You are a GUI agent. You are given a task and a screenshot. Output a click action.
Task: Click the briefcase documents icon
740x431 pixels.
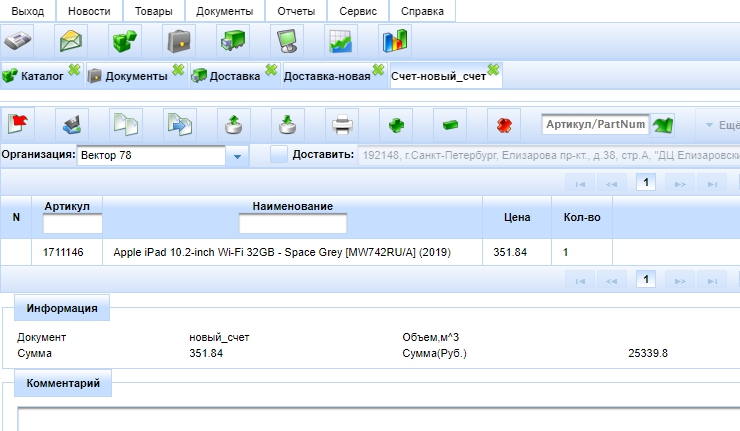[x=179, y=41]
